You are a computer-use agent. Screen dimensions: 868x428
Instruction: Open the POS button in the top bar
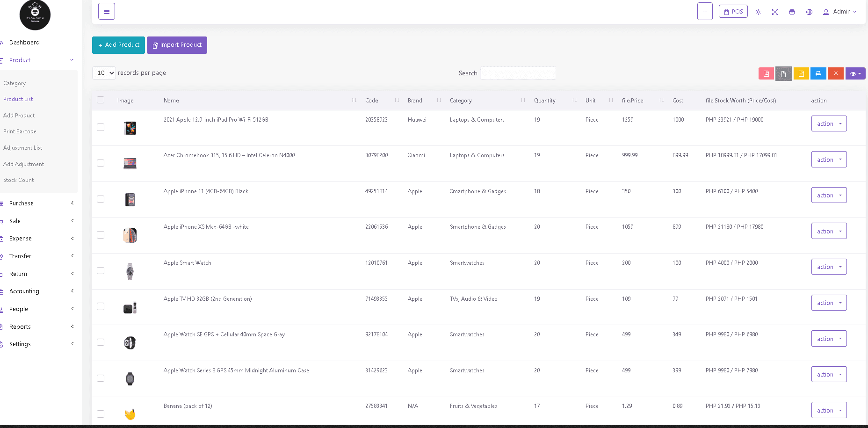click(733, 12)
